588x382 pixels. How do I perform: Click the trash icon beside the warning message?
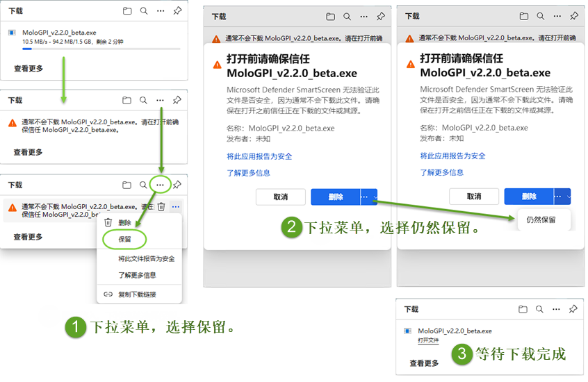click(x=161, y=206)
